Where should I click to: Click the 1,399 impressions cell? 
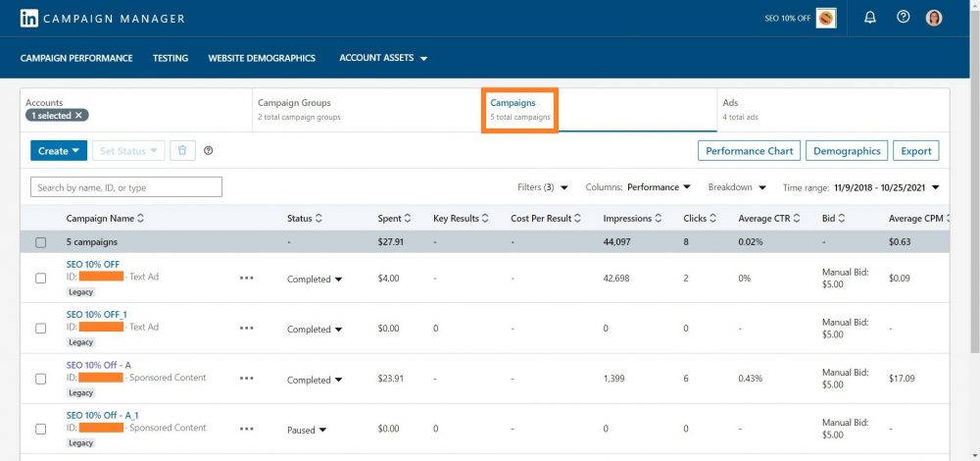click(x=613, y=379)
